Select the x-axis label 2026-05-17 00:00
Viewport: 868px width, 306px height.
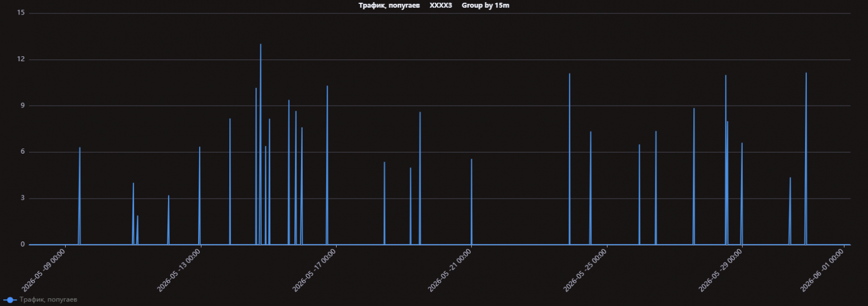pyautogui.click(x=314, y=270)
